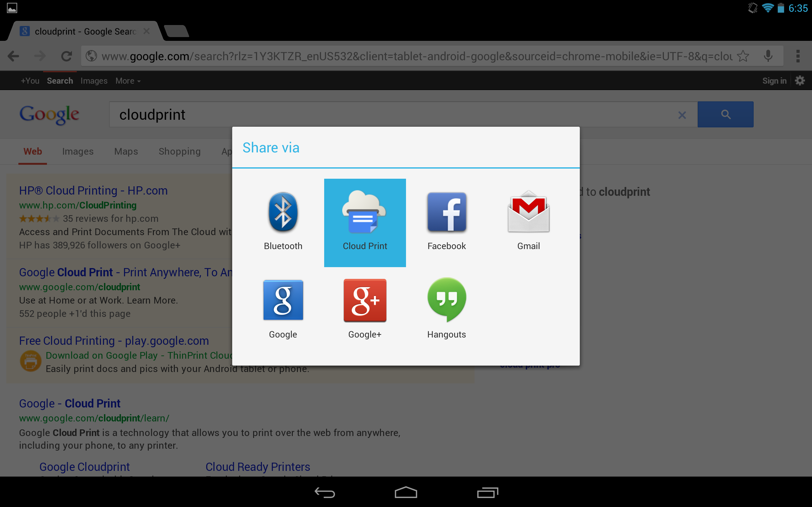Start a voice search from the address bar
Image resolution: width=812 pixels, height=507 pixels.
coord(768,56)
